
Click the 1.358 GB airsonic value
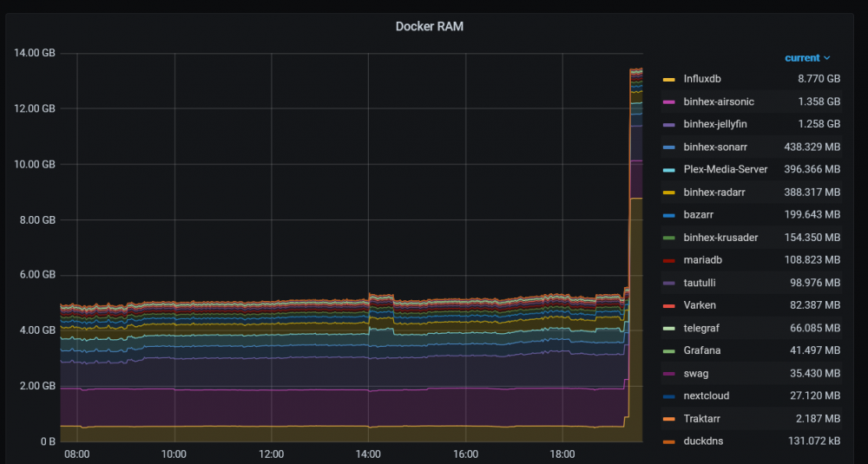point(819,101)
